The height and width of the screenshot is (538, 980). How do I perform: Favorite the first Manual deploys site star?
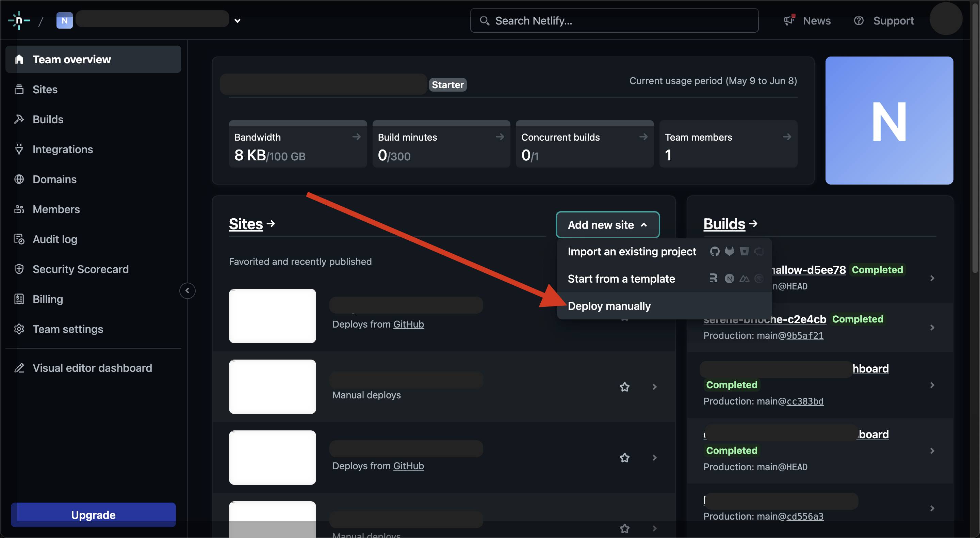click(624, 387)
